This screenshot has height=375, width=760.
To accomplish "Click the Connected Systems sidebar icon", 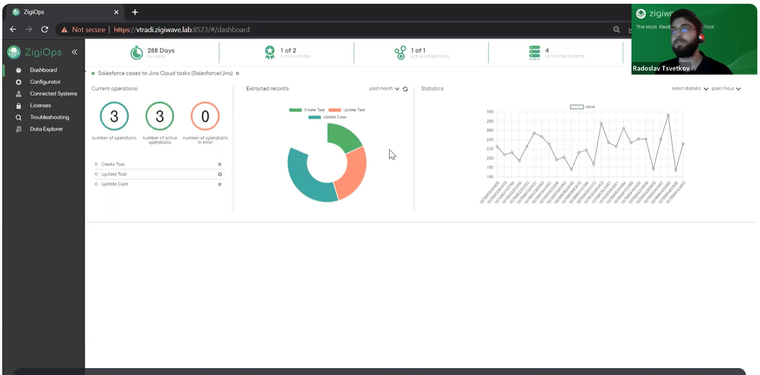I will click(18, 94).
